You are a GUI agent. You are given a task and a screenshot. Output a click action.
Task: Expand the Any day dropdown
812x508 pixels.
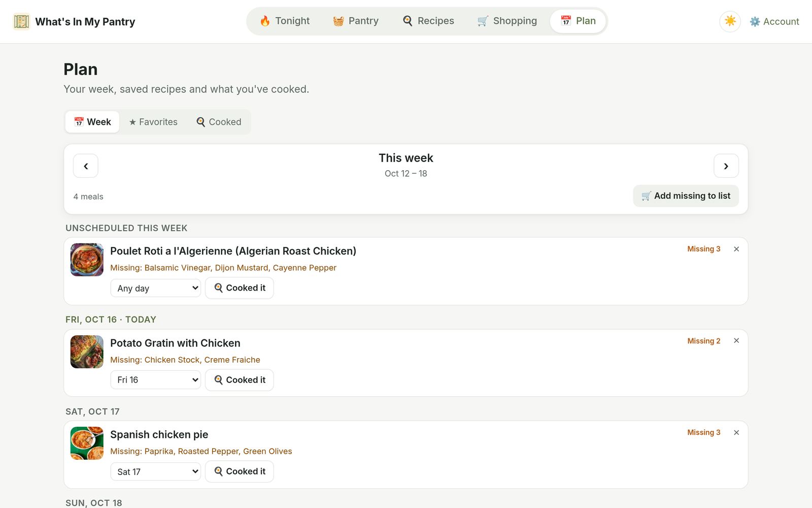pyautogui.click(x=156, y=288)
